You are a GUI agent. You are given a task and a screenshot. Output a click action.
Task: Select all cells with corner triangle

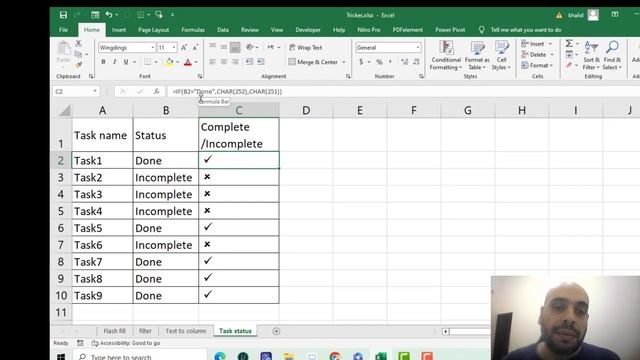64,111
